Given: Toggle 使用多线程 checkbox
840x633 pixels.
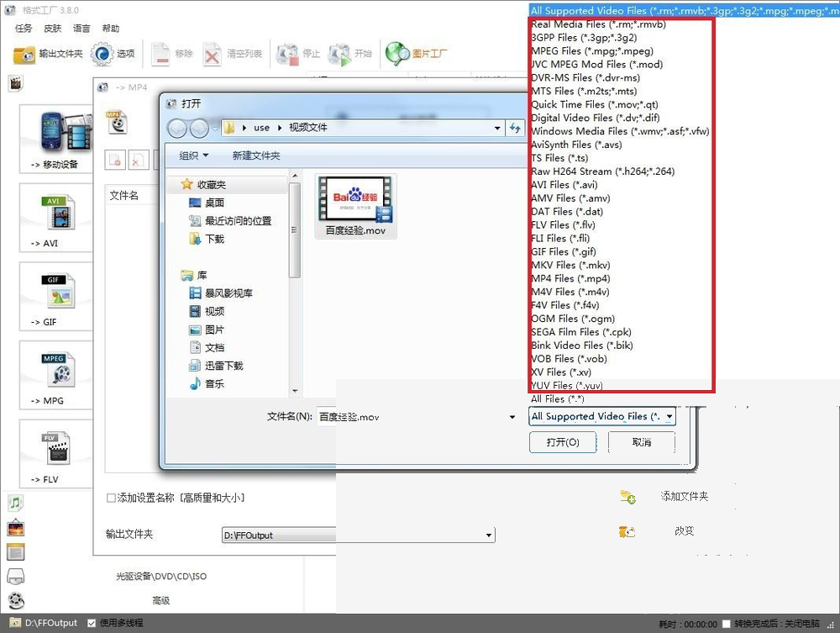Looking at the screenshot, I should (92, 623).
